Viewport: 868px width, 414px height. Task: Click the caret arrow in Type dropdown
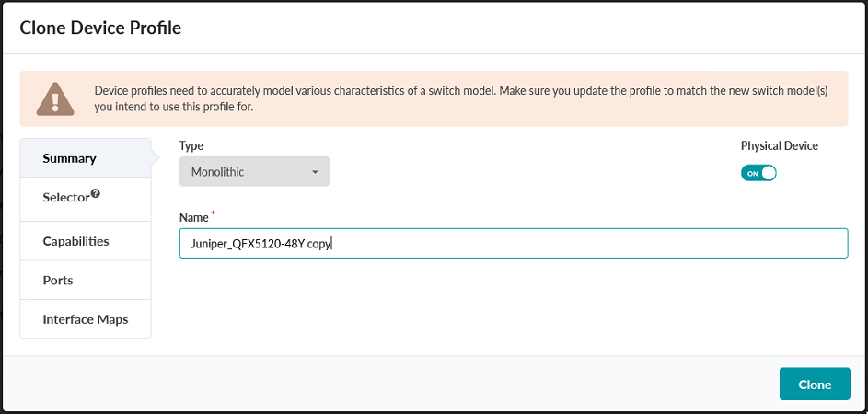[315, 172]
